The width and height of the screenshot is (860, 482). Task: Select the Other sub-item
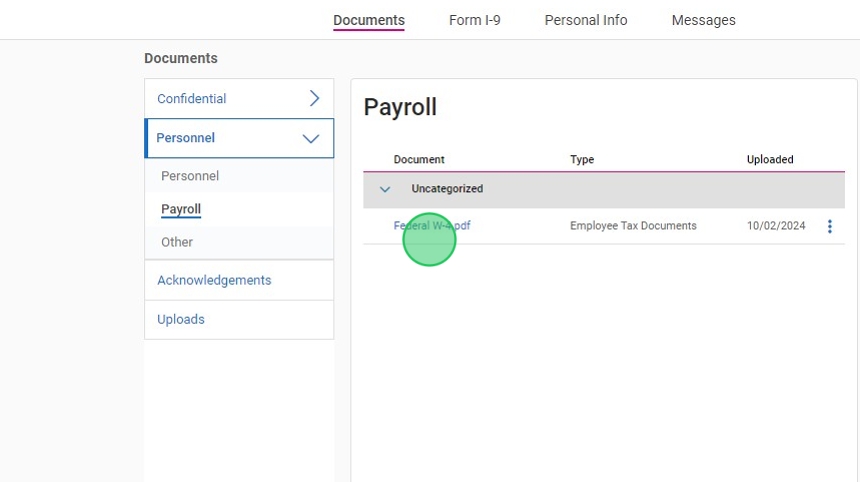click(177, 242)
